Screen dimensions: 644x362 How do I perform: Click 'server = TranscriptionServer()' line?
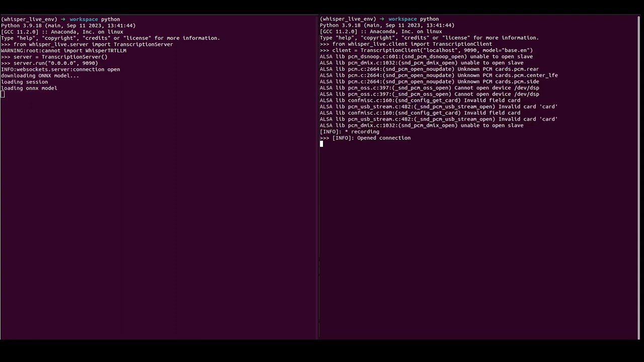click(54, 57)
